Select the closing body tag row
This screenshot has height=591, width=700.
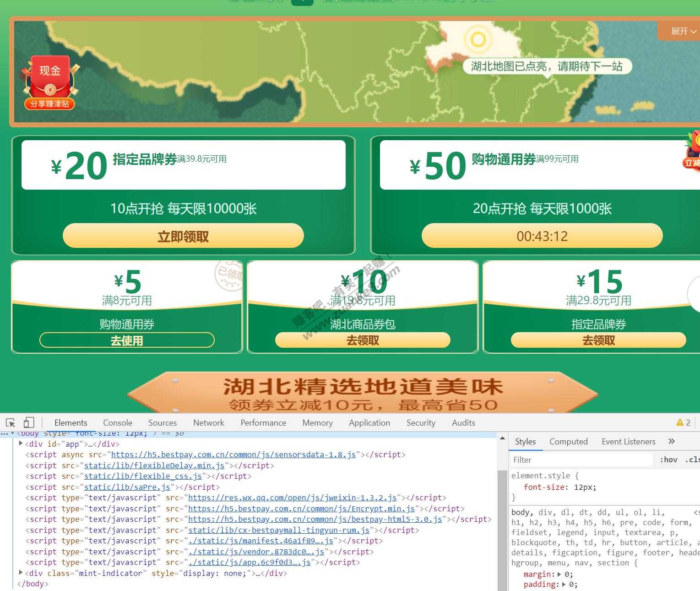[32, 583]
